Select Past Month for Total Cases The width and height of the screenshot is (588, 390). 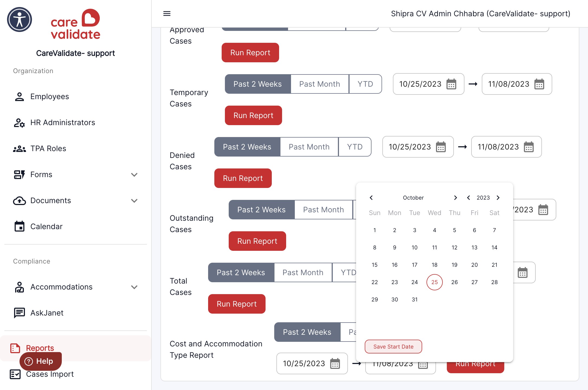click(x=303, y=273)
